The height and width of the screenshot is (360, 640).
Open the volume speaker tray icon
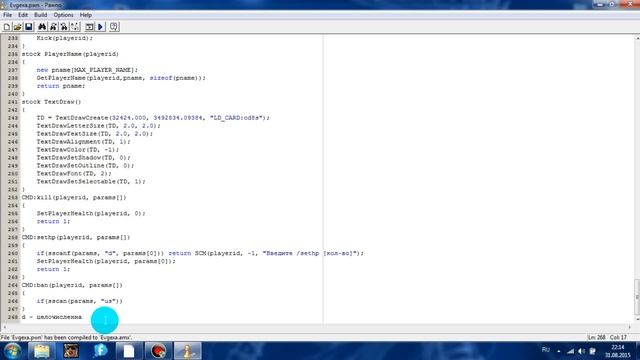coord(582,351)
